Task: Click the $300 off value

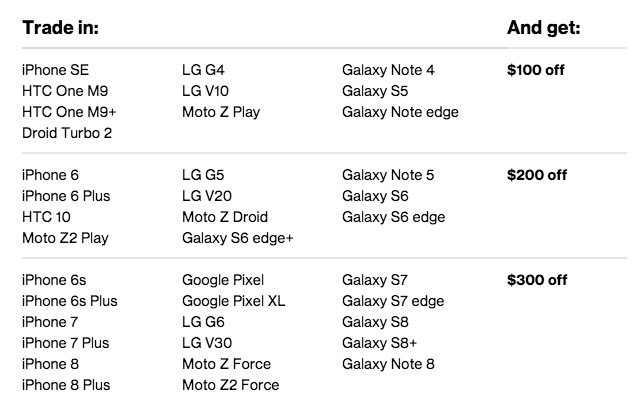Action: tap(537, 280)
